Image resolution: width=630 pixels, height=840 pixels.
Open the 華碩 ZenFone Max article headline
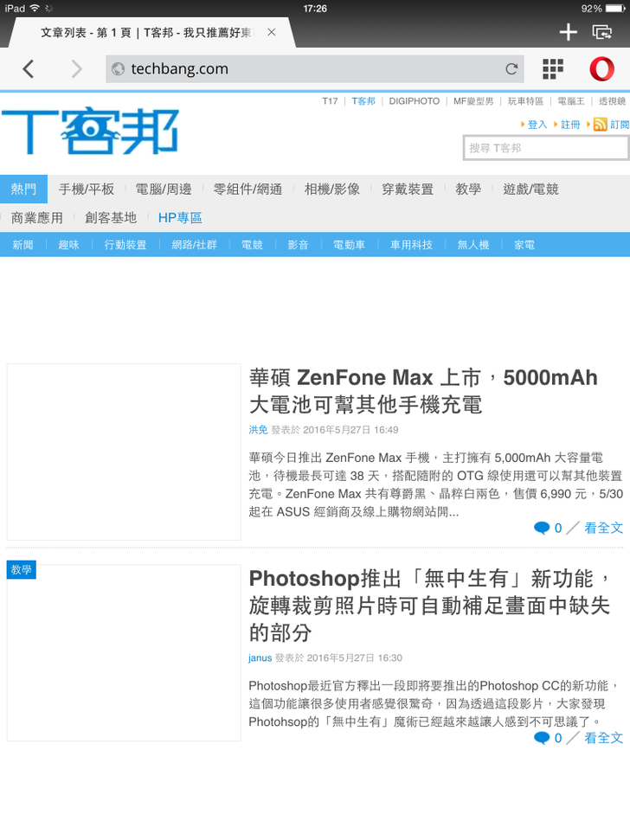coord(423,391)
